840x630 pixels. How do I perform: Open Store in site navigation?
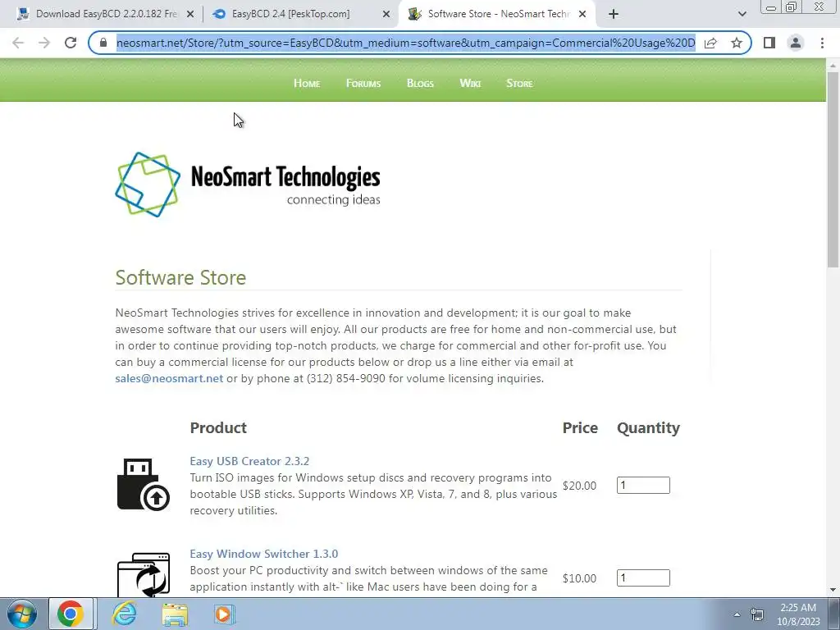tap(519, 83)
